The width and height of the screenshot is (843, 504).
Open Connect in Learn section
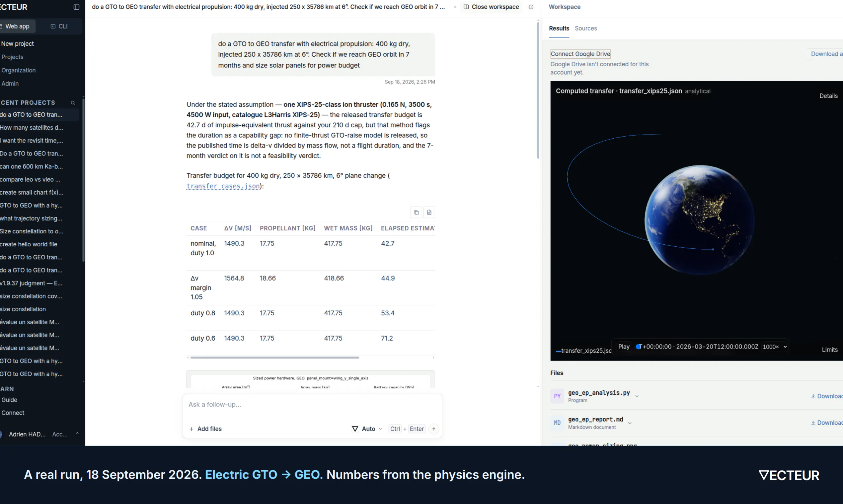[x=13, y=412]
